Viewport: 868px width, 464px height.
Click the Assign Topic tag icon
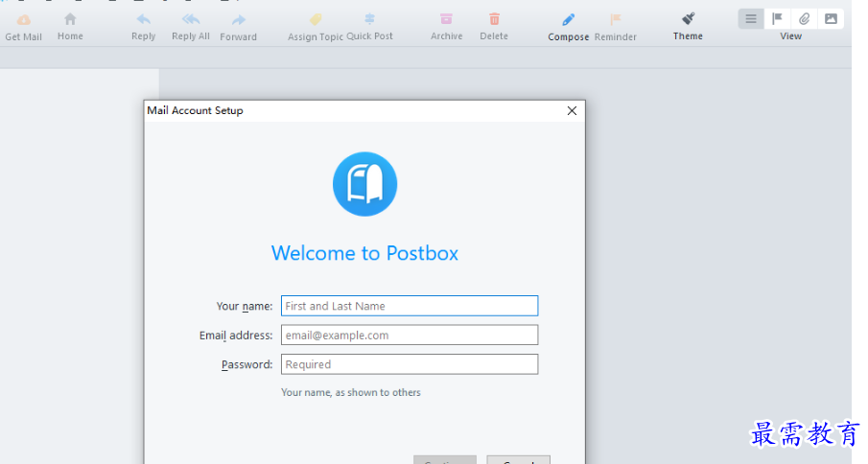pos(316,20)
